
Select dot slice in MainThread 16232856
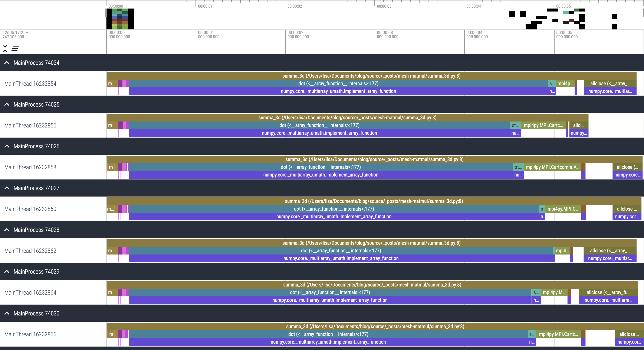click(319, 125)
